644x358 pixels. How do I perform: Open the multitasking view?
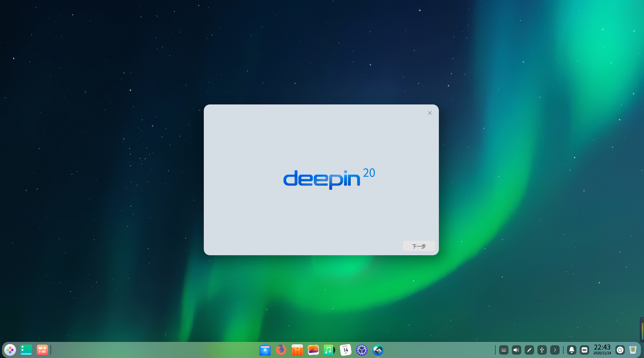(42, 350)
